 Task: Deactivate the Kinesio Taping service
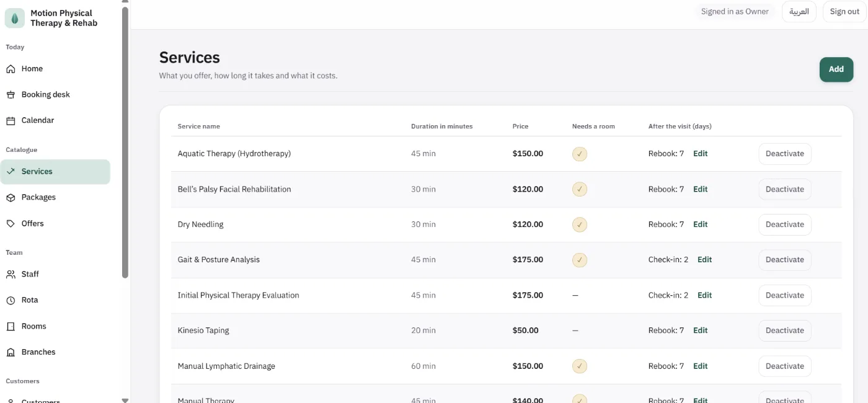point(785,330)
